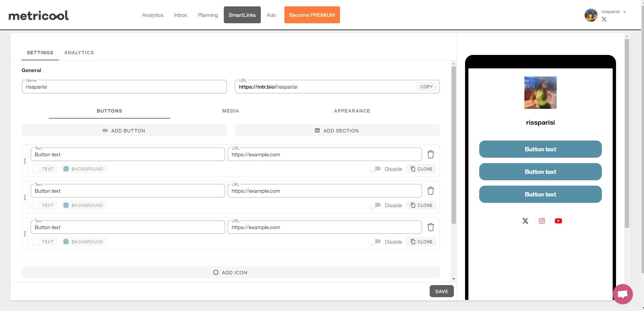Open the Appearance tab
The width and height of the screenshot is (644, 311).
[x=352, y=111]
